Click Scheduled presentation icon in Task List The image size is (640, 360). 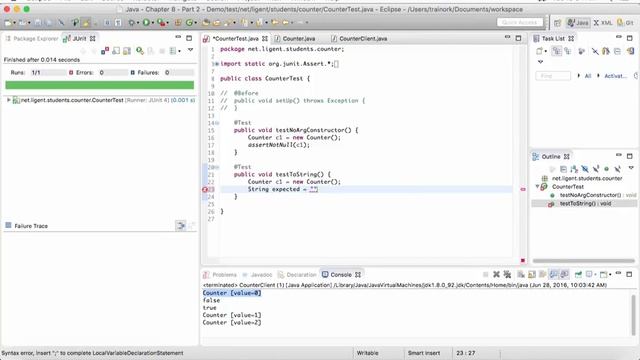tap(568, 51)
